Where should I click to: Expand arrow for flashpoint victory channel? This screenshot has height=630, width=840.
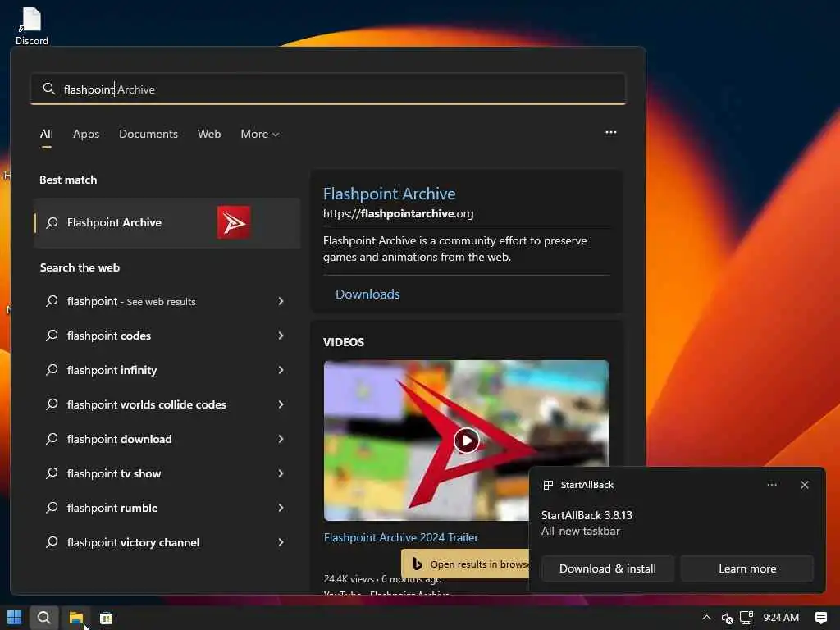[x=281, y=542]
